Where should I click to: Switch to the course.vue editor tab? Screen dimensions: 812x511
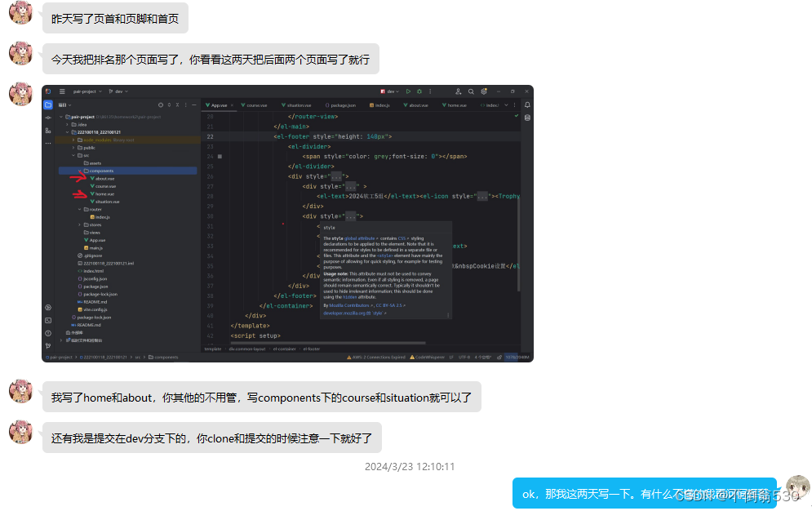tap(254, 105)
